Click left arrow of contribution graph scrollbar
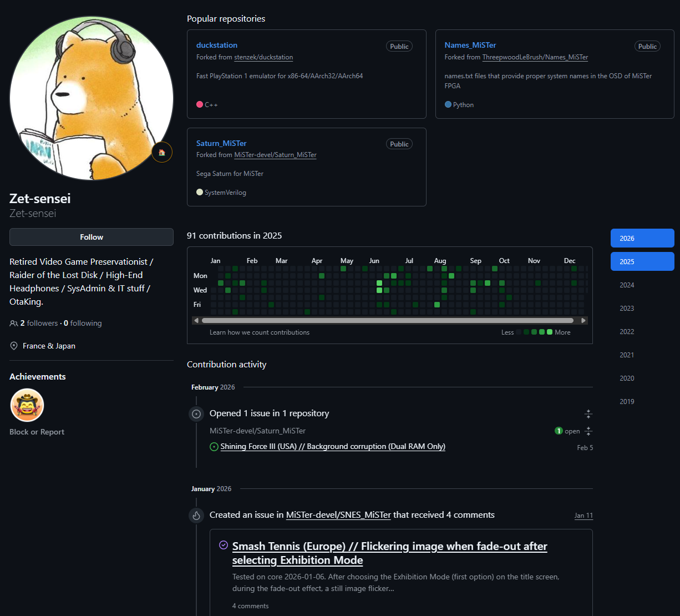The width and height of the screenshot is (680, 616). click(196, 320)
